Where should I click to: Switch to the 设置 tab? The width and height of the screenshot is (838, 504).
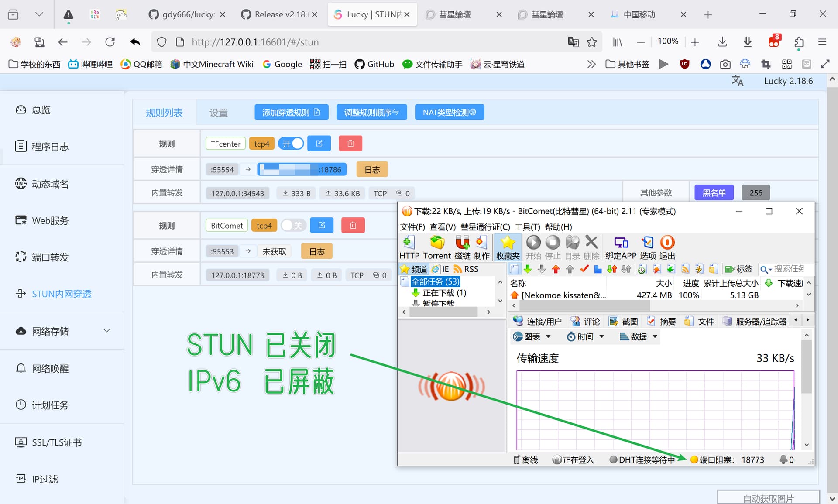pyautogui.click(x=218, y=113)
